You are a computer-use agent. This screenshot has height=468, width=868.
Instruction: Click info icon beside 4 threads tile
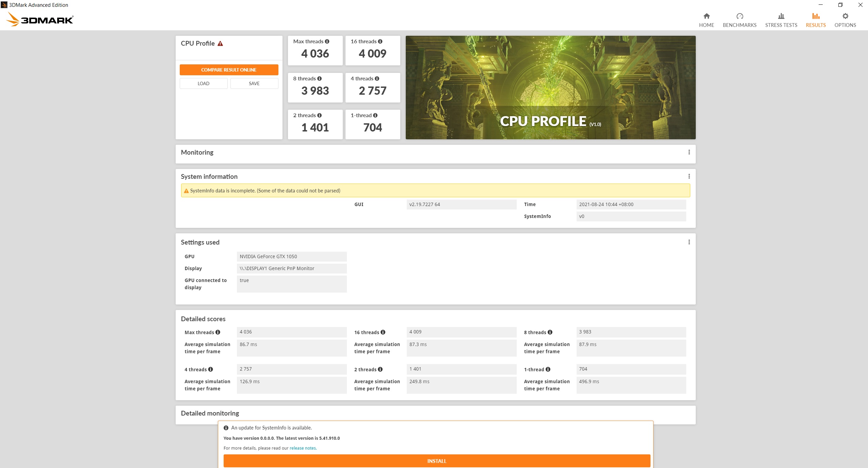coord(377,79)
